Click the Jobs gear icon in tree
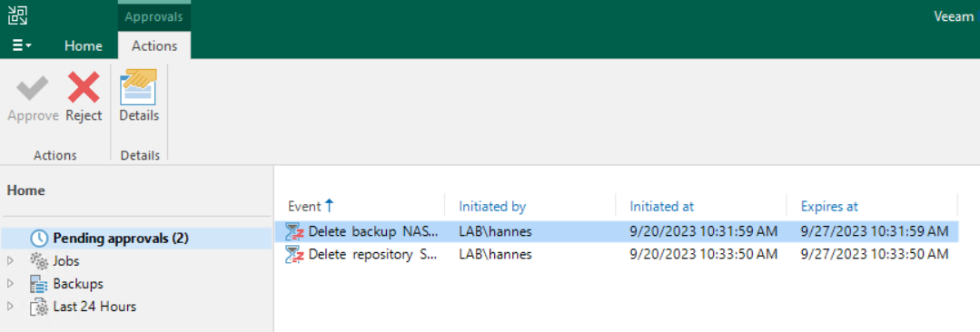This screenshot has height=332, width=980. (x=39, y=261)
